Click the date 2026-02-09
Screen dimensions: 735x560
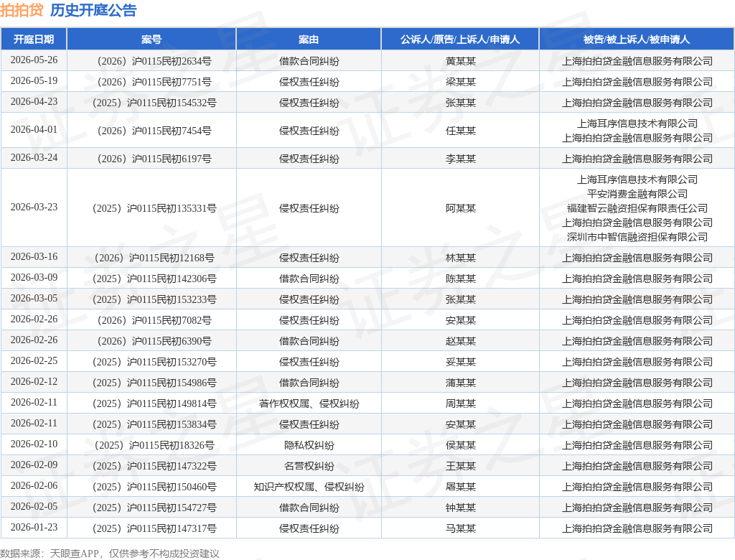pyautogui.click(x=34, y=465)
